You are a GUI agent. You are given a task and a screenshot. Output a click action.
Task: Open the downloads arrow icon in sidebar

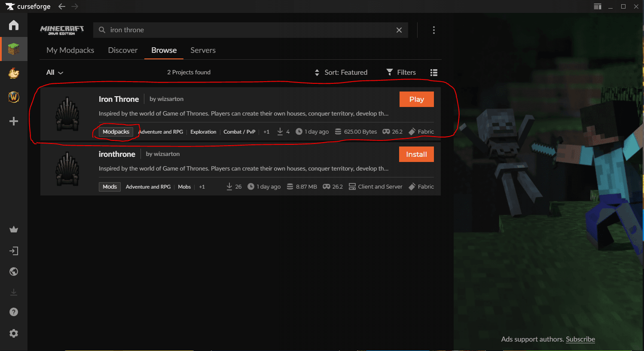click(14, 292)
